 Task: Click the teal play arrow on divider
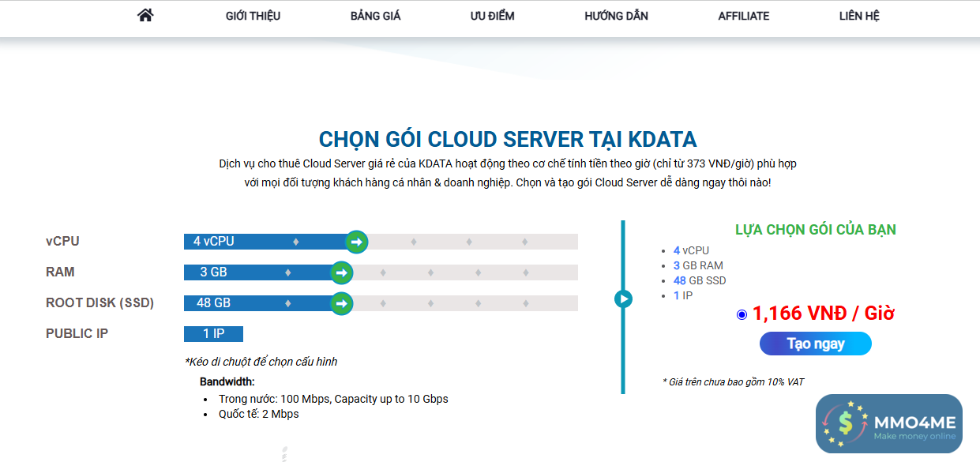tap(623, 299)
